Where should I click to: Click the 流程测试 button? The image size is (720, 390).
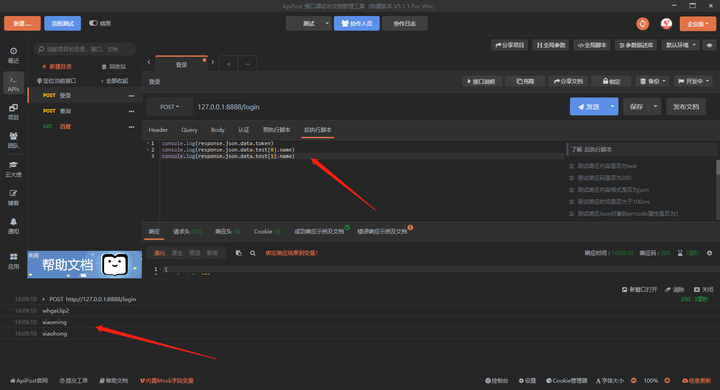(x=62, y=23)
